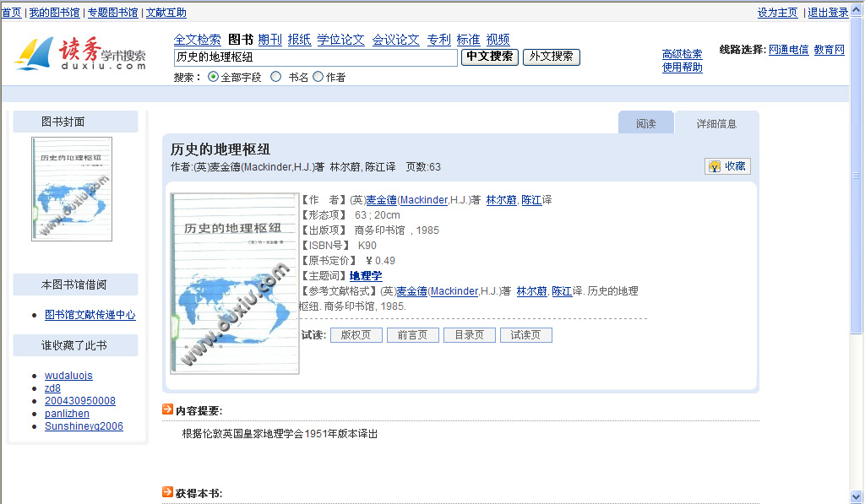Image resolution: width=865 pixels, height=504 pixels.
Task: Click the Duxiu logo icon
Action: pos(34,55)
